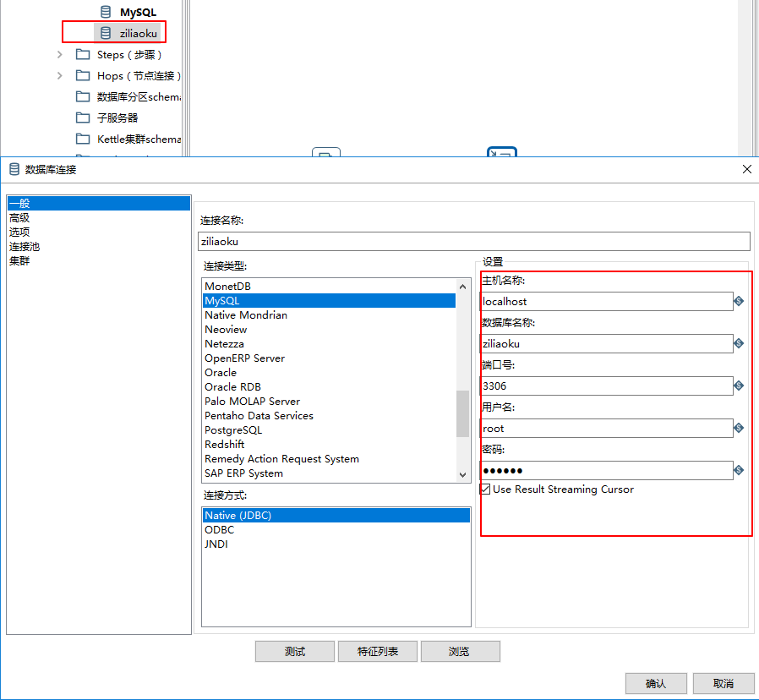Viewport: 759px width, 700px height.
Task: Select the MySQL node in tree
Action: [138, 12]
